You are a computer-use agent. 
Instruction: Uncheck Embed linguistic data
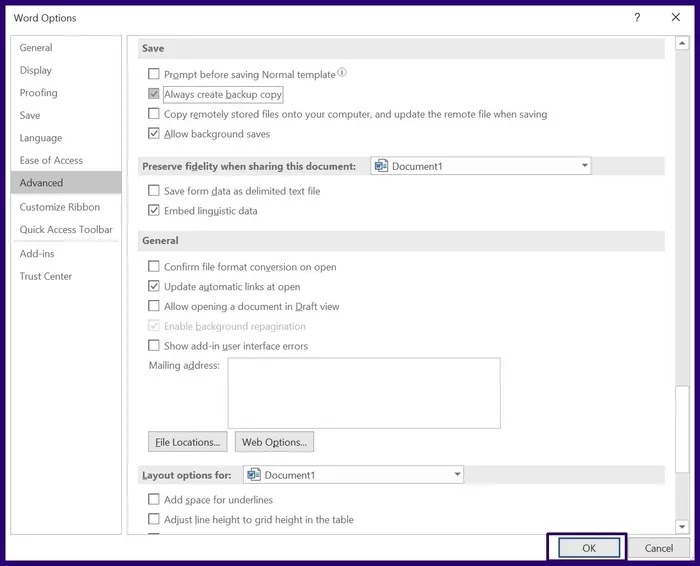(x=154, y=210)
